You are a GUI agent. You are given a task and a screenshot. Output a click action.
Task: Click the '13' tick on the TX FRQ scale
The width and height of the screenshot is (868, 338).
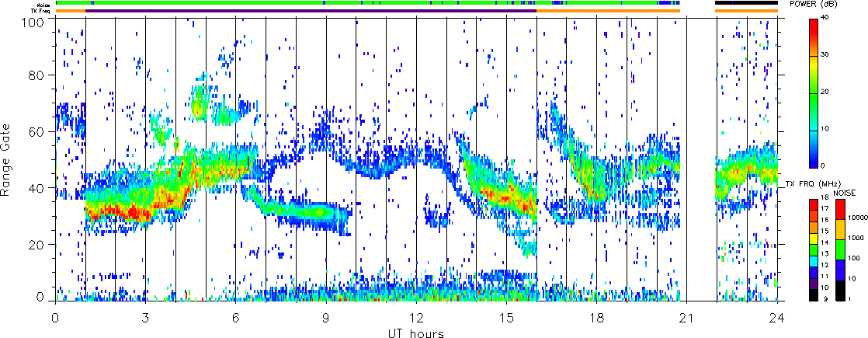coord(825,254)
